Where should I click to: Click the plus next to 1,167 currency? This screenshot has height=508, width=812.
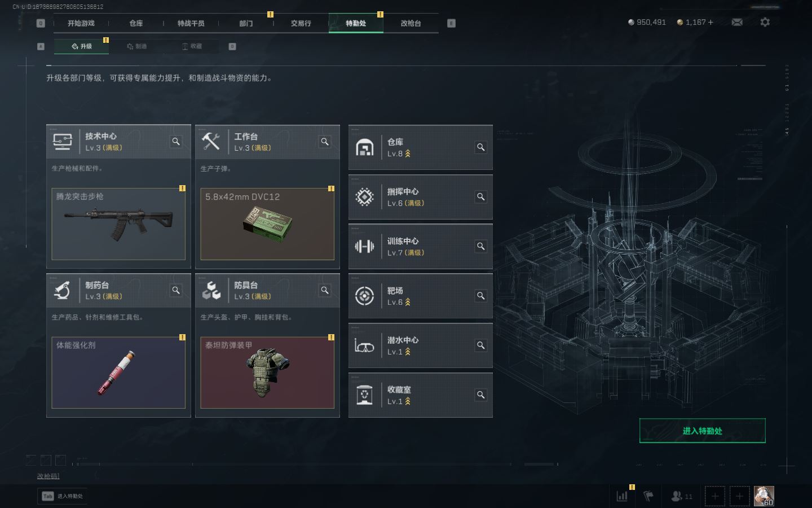coord(710,22)
